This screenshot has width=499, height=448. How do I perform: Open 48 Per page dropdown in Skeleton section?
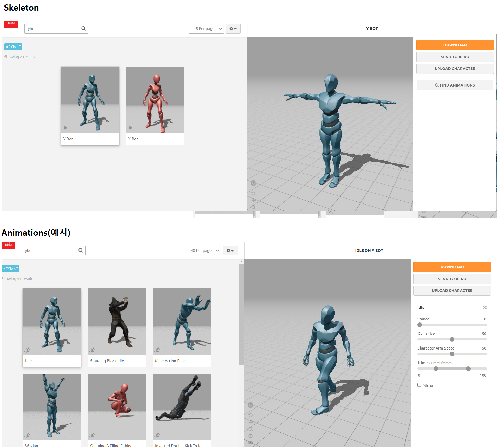click(206, 29)
